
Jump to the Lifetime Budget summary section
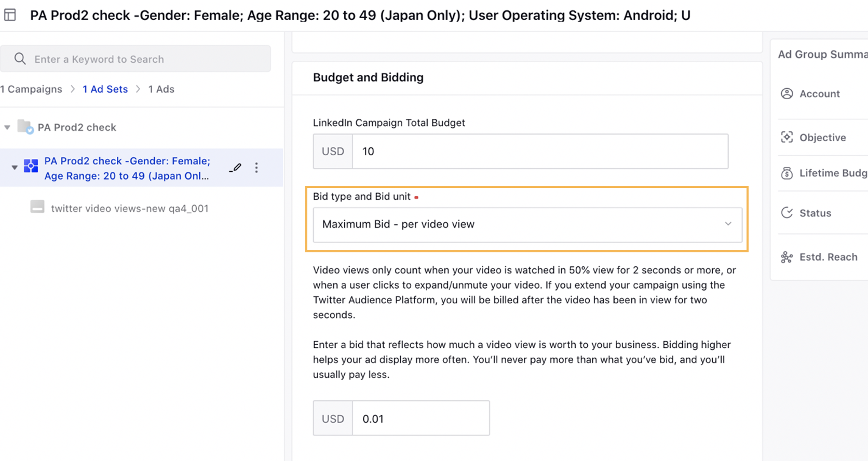[x=833, y=173]
